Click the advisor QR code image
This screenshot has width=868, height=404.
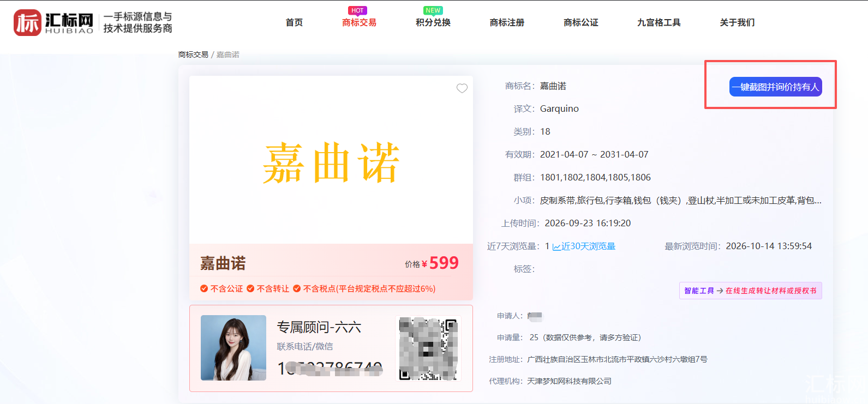pyautogui.click(x=428, y=348)
